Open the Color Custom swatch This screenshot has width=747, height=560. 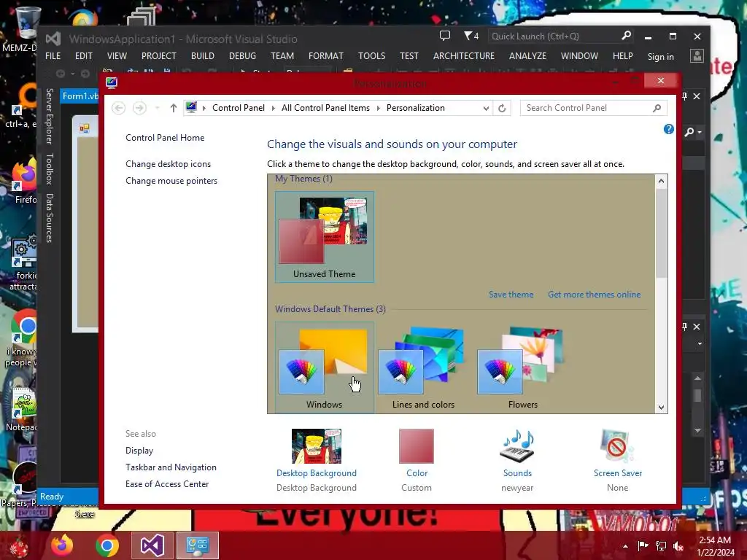coord(417,446)
